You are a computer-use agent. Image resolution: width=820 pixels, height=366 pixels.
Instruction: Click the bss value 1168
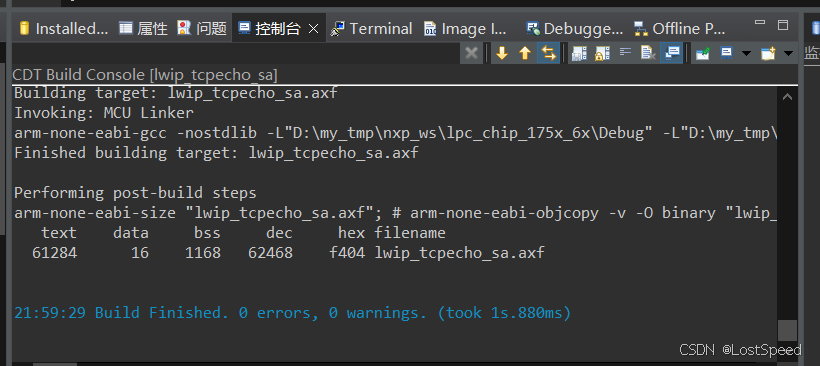[203, 253]
